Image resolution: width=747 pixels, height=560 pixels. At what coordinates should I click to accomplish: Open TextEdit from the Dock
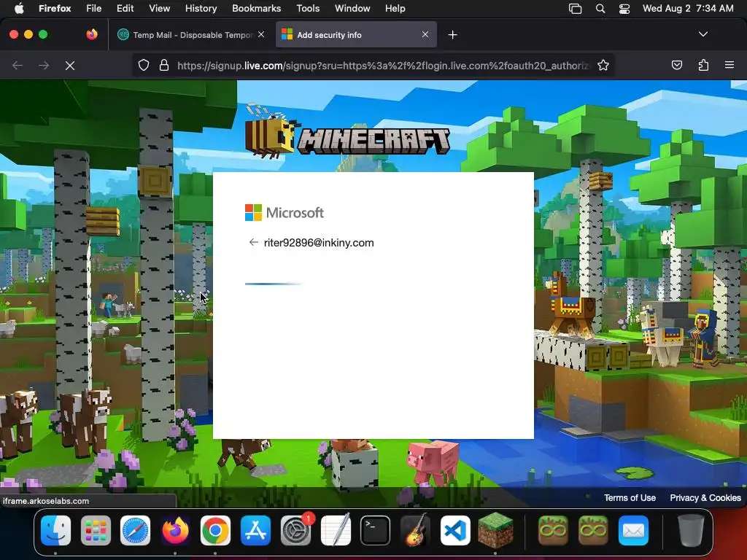336,531
